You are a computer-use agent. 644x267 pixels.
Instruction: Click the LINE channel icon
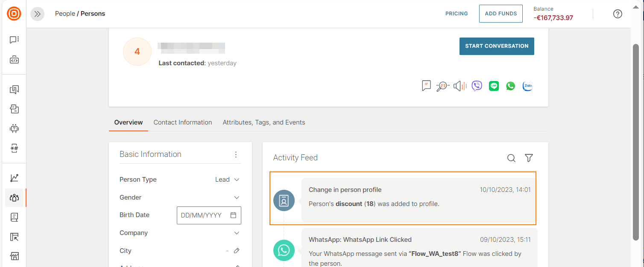click(494, 86)
